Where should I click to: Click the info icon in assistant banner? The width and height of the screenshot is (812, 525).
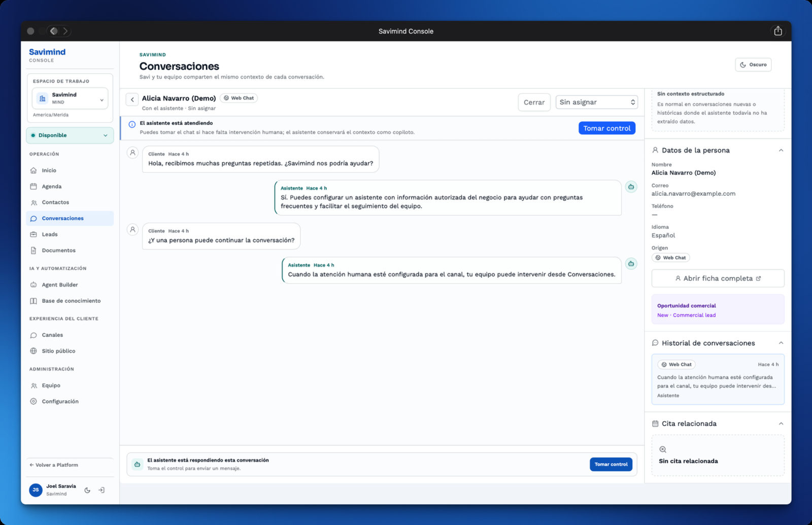click(x=132, y=124)
